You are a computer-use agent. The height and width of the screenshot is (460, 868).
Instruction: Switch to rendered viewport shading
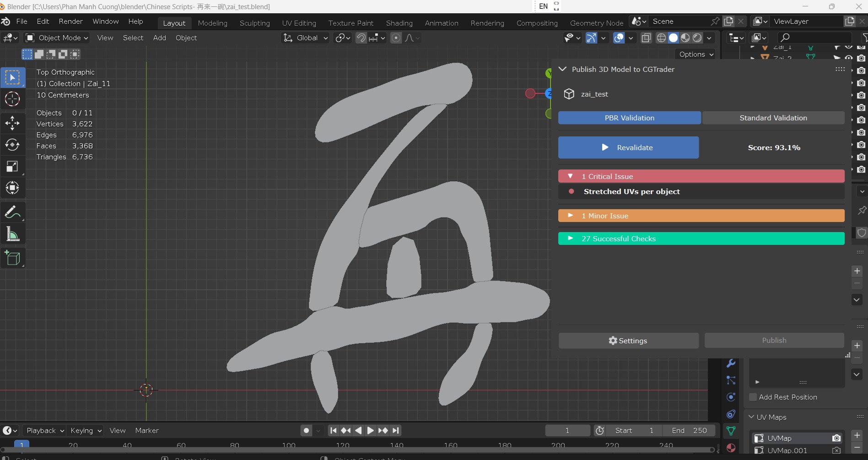(697, 38)
